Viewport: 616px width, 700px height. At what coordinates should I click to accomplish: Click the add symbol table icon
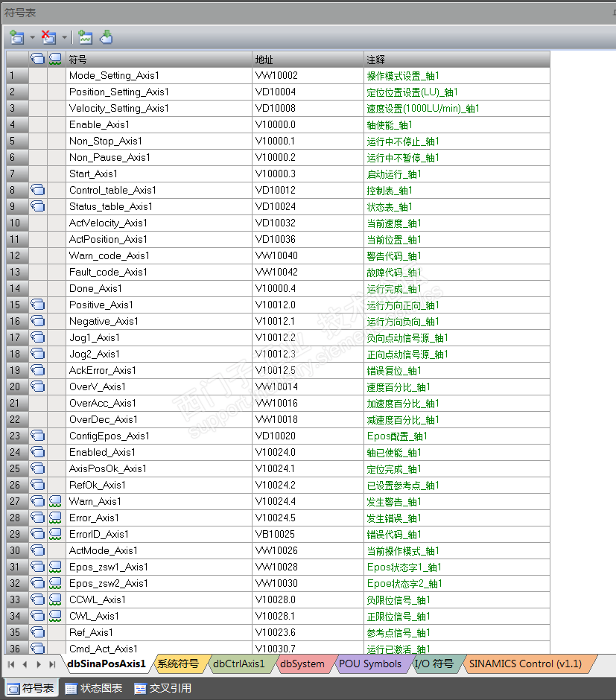16,37
